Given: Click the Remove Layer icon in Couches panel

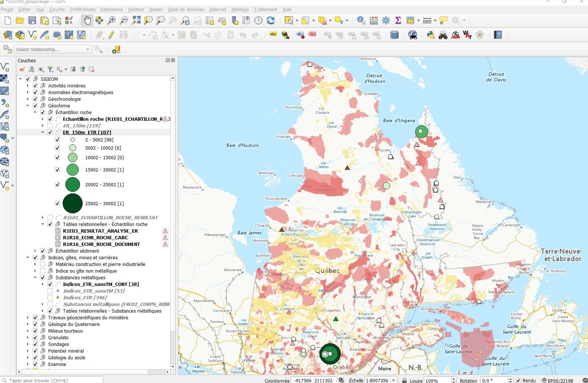Looking at the screenshot, I should [x=92, y=69].
